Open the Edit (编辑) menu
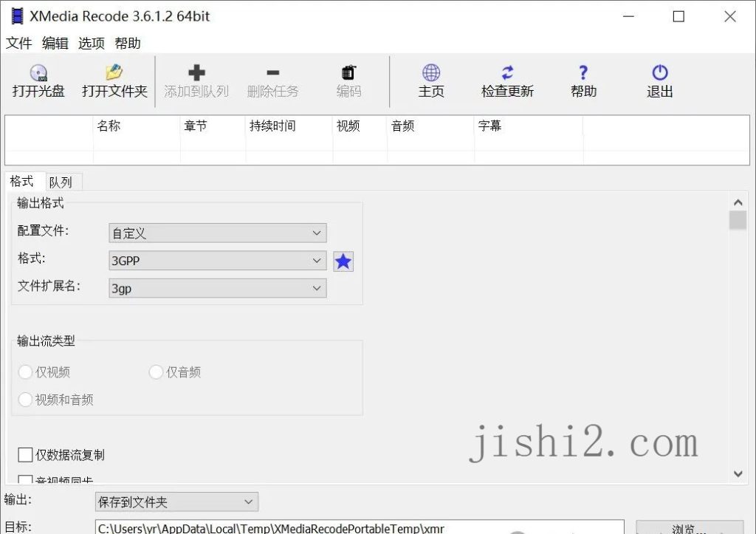This screenshot has width=756, height=534. [x=55, y=44]
